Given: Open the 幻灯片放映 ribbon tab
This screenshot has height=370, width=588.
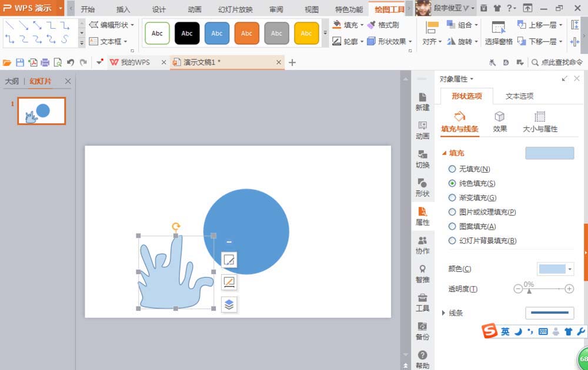Looking at the screenshot, I should coord(235,9).
